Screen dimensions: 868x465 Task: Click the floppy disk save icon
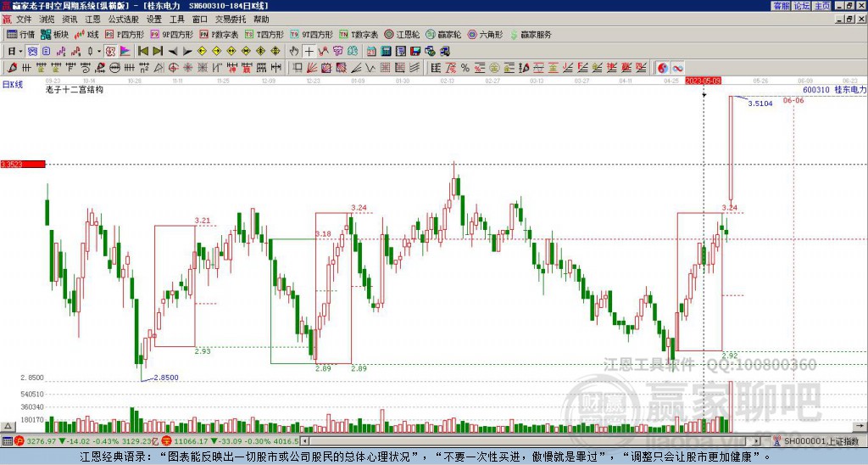[x=415, y=52]
